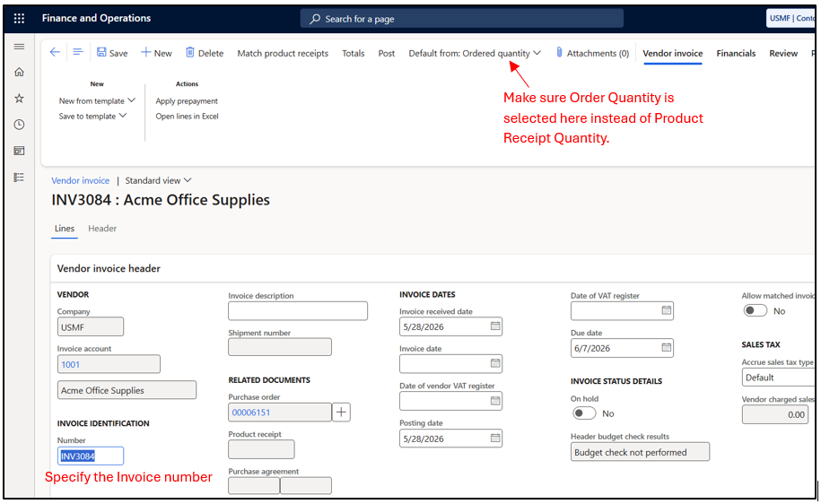Click Match product receipts

point(283,54)
